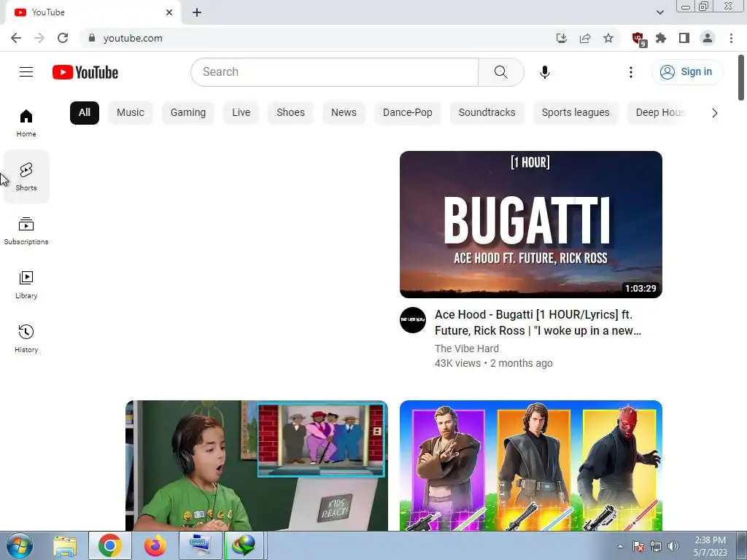Click the YouTube search input field
The width and height of the screenshot is (747, 560).
334,72
